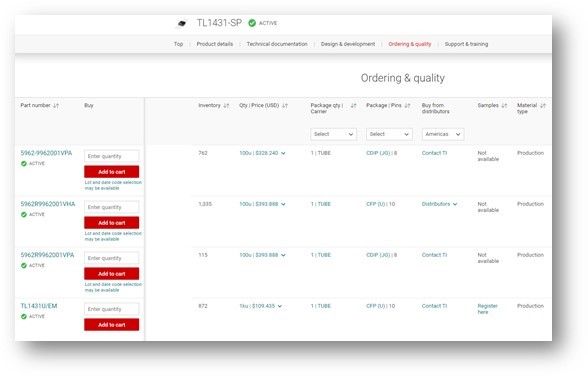Sort by Part number column arrows
This screenshot has width=588, height=377.
pos(56,105)
